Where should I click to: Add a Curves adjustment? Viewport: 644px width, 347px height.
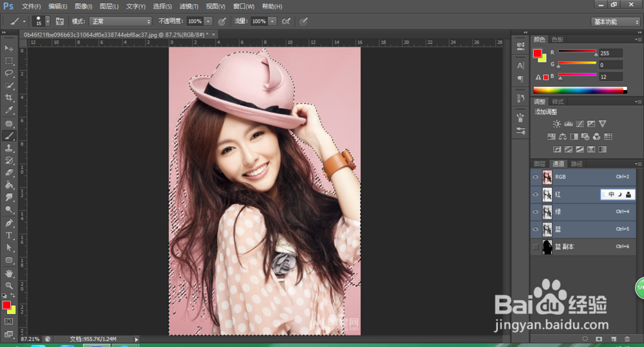click(580, 124)
